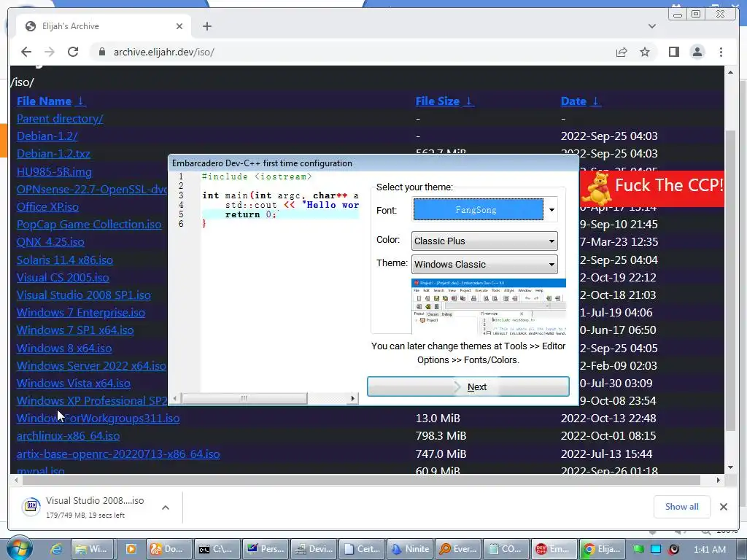747x560 pixels.
Task: Launch Internet Explorer from the taskbar
Action: [56, 549]
